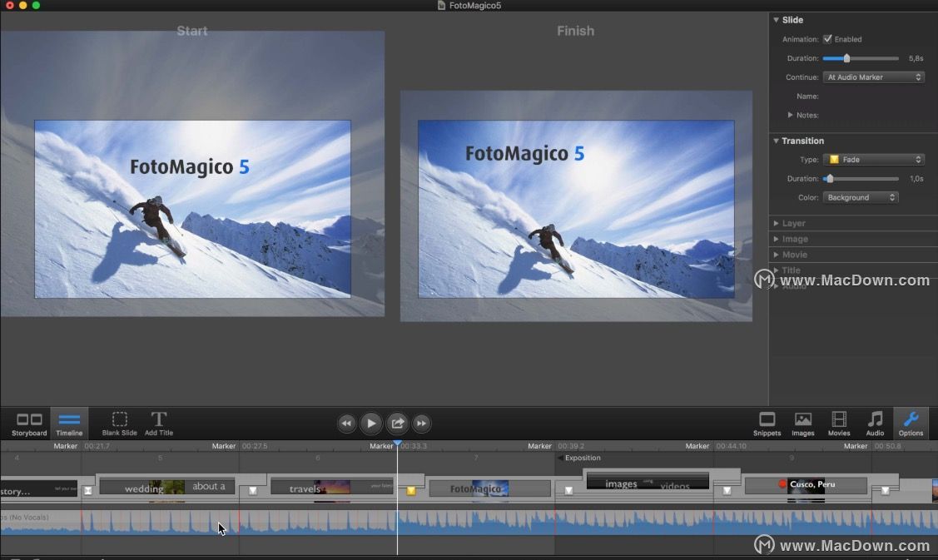
Task: Click the blue playhead handle
Action: click(x=397, y=444)
